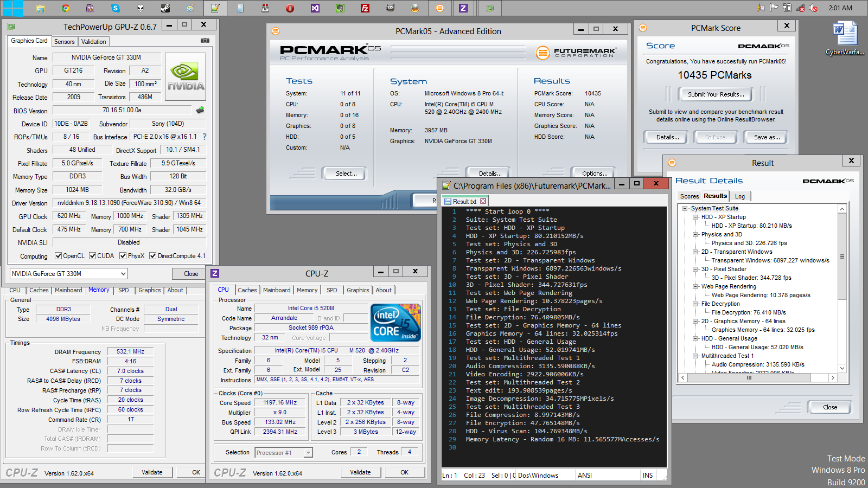Click Close button in Result Details window
Image resolution: width=868 pixels, height=488 pixels.
(x=829, y=407)
